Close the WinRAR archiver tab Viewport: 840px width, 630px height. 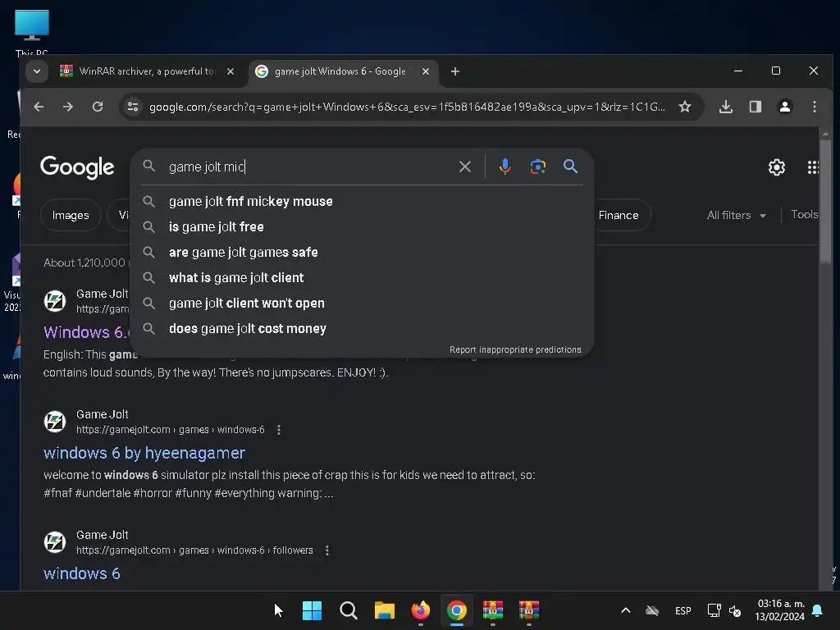pos(231,71)
